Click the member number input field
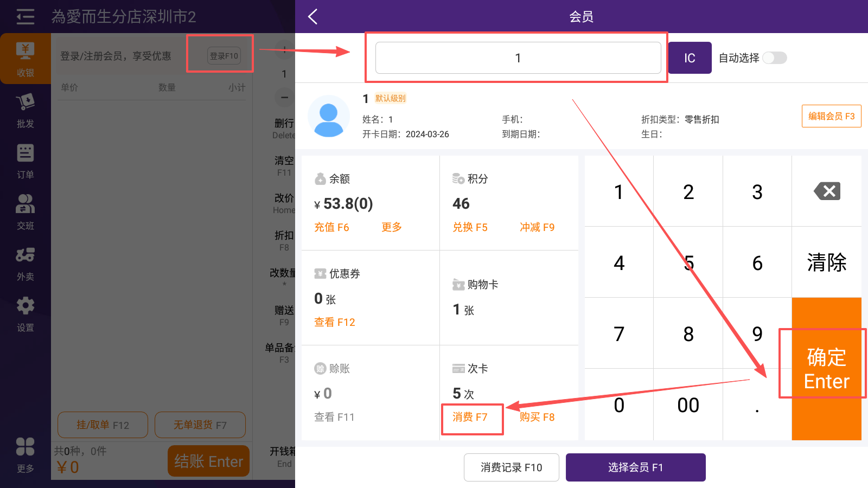Viewport: 868px width, 488px height. (518, 58)
